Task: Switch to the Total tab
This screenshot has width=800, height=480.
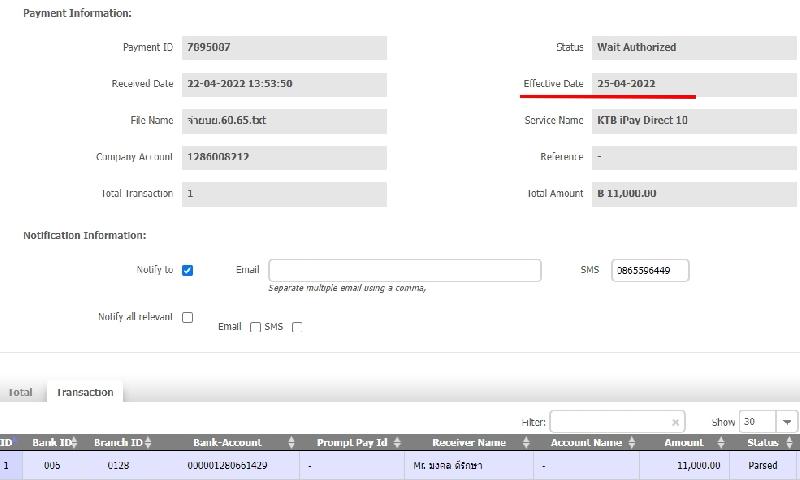Action: (21, 392)
